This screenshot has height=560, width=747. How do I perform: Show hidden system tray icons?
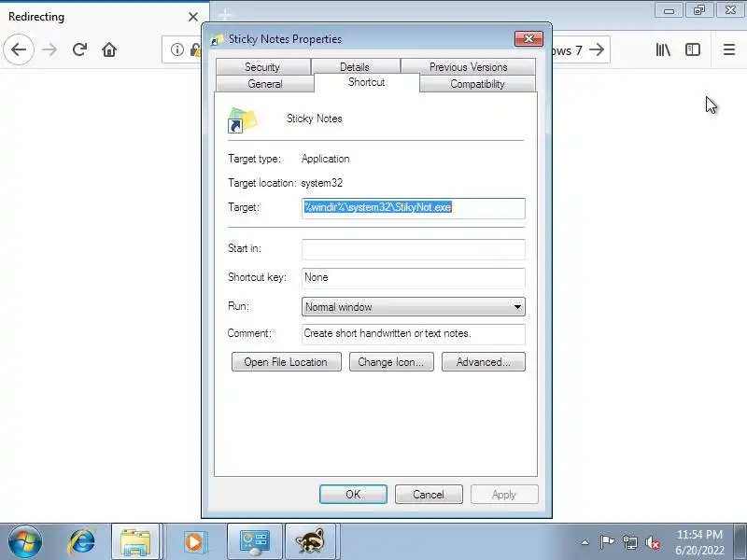point(585,542)
